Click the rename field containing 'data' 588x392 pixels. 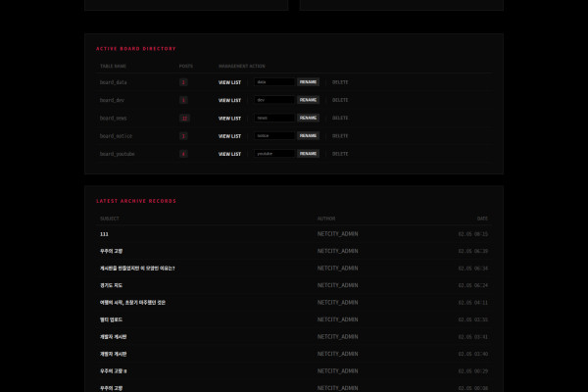click(273, 82)
